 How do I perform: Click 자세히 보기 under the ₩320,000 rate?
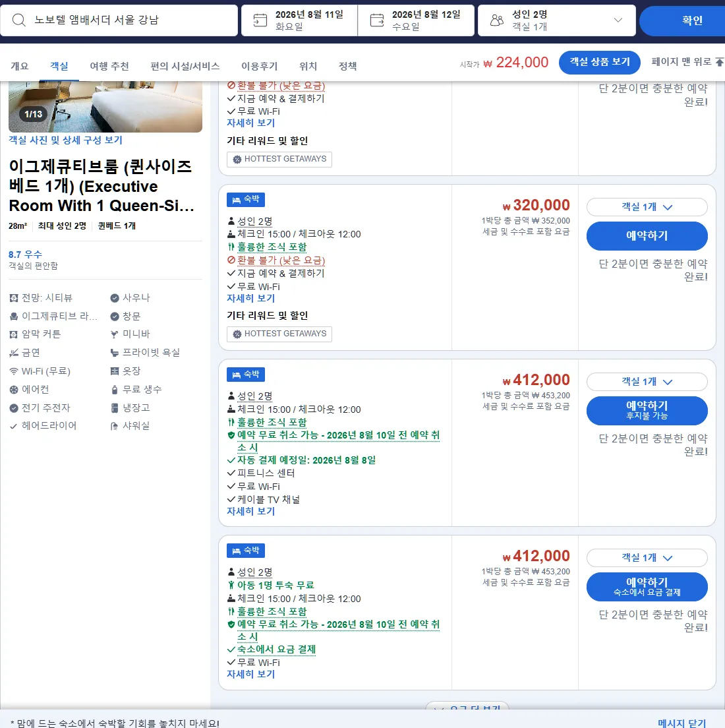tap(250, 299)
